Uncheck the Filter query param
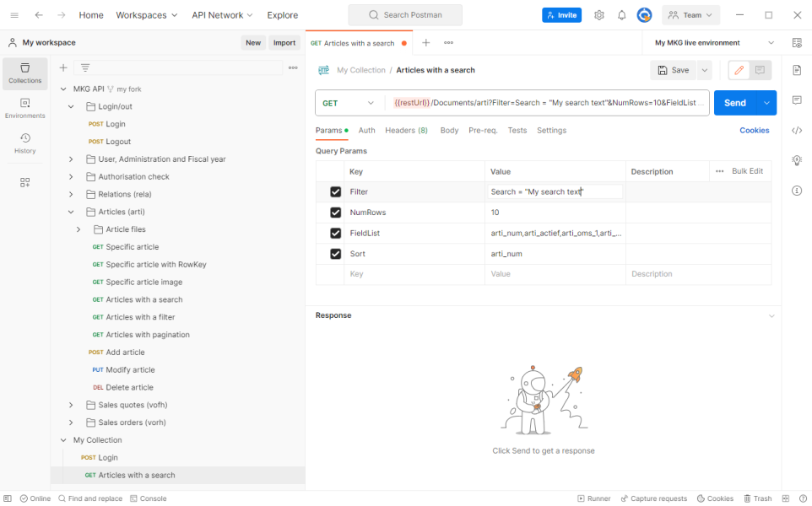 pos(336,192)
